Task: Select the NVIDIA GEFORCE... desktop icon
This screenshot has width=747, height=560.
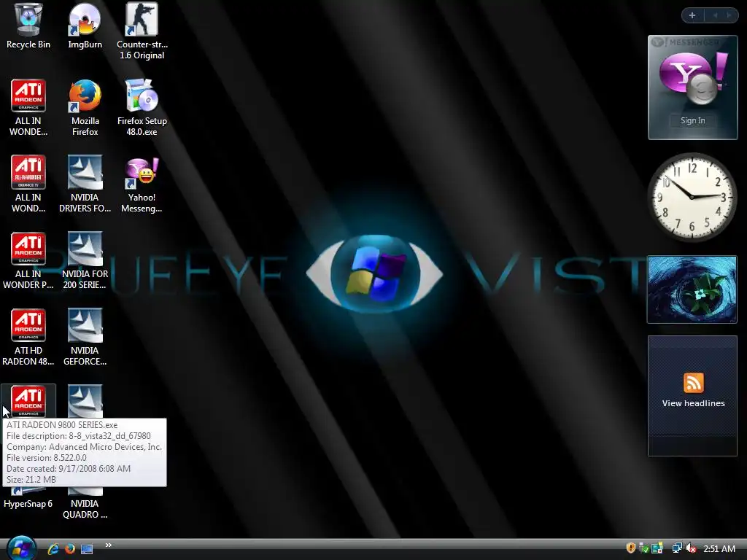Action: pos(85,326)
